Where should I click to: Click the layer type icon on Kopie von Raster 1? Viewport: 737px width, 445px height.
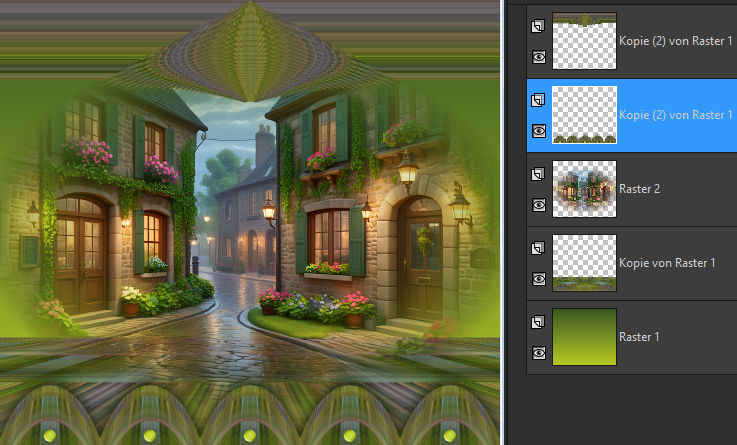(539, 247)
